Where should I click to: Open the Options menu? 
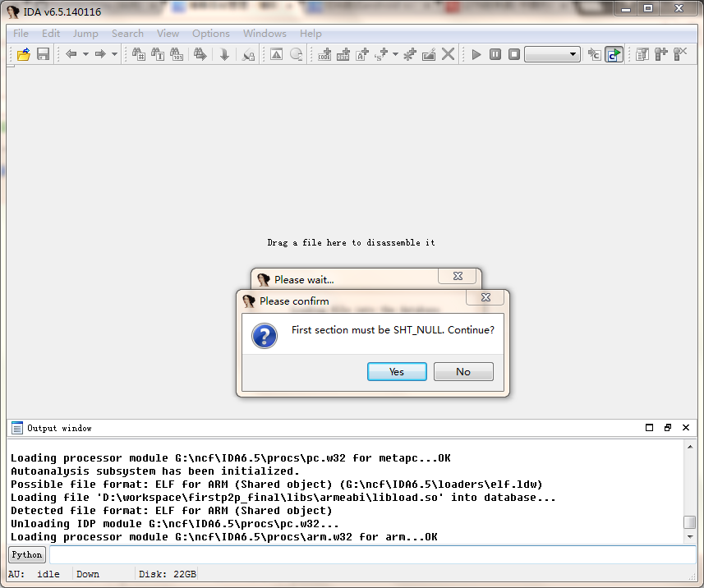(210, 34)
